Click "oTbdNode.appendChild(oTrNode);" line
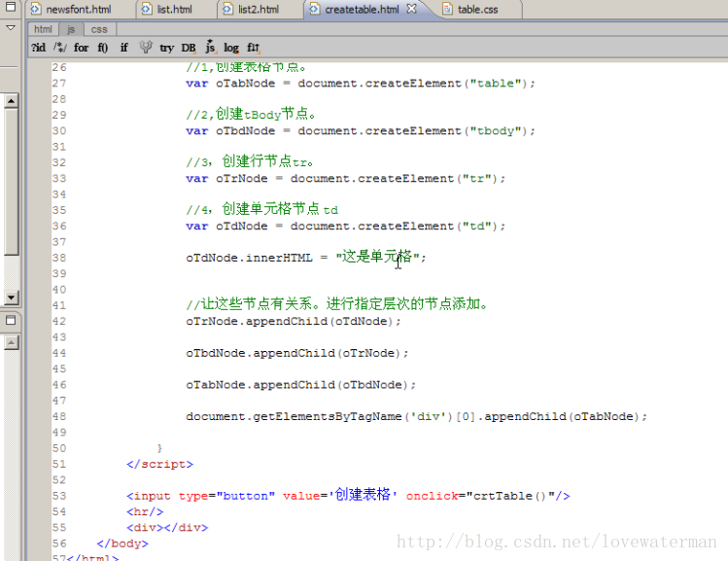Screen dimensions: 728x561 (x=297, y=353)
